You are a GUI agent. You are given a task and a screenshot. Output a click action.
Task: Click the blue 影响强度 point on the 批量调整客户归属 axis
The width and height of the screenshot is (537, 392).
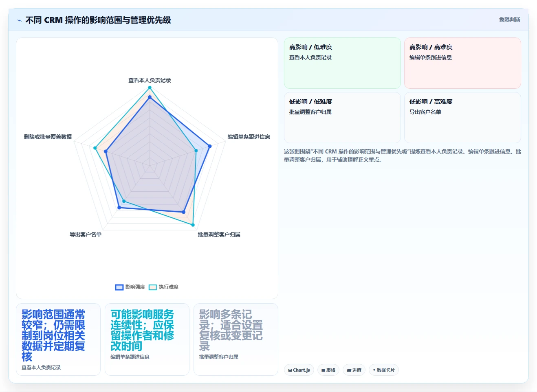(184, 212)
